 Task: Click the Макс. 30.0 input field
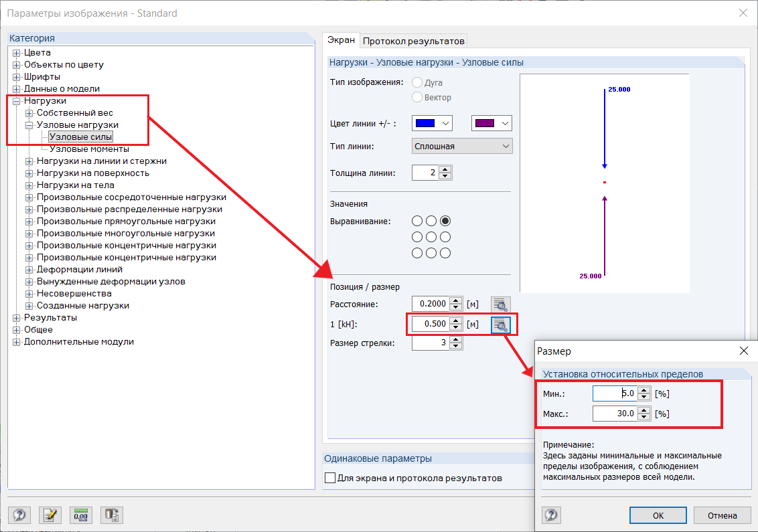click(615, 414)
